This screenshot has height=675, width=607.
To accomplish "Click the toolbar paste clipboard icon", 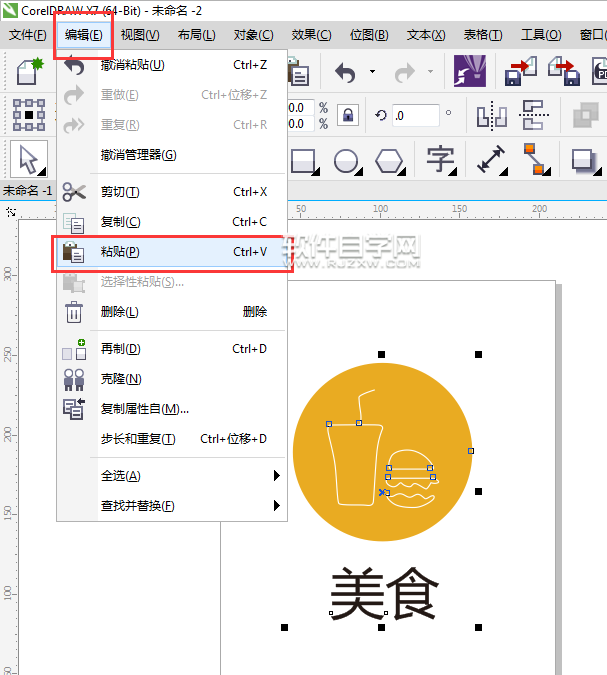I will (x=298, y=71).
